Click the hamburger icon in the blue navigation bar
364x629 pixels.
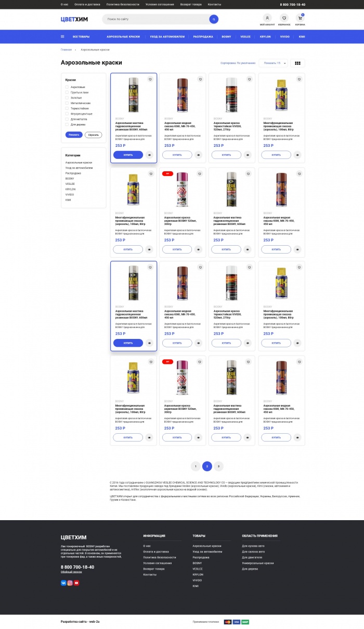62,36
